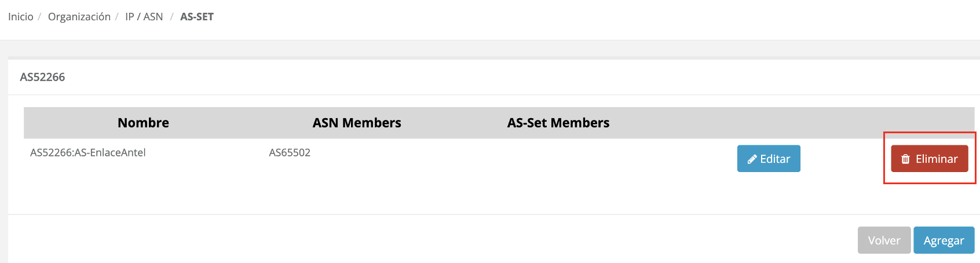Click the slash separator before AS-SET
Image resolution: width=980 pixels, height=263 pixels.
[x=171, y=17]
